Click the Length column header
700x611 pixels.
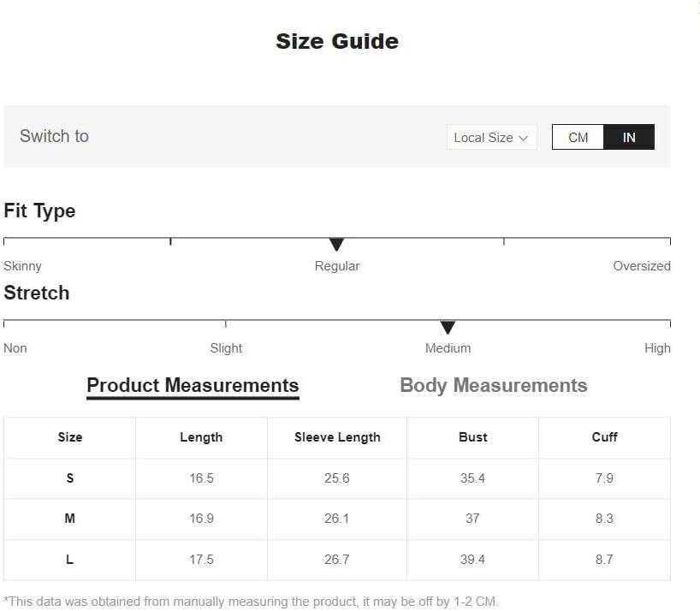click(201, 437)
